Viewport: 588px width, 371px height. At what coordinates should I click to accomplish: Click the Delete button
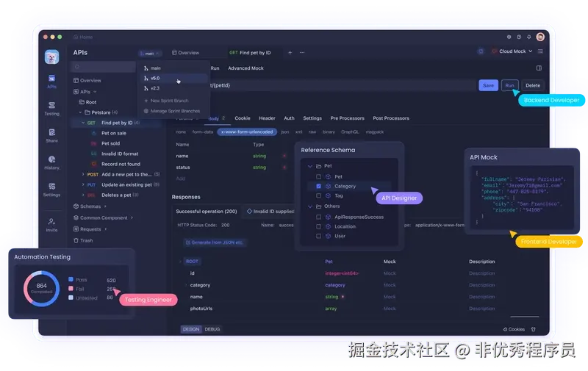tap(533, 85)
